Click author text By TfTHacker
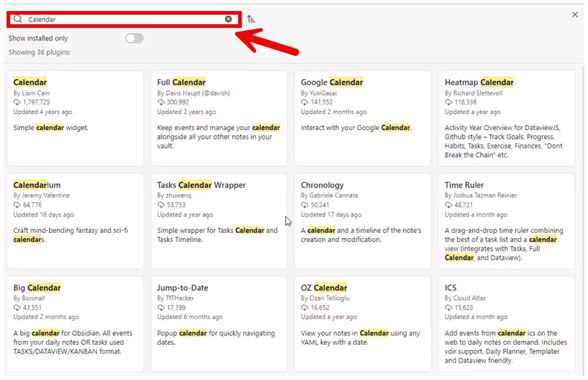This screenshot has width=588, height=380. tap(175, 298)
